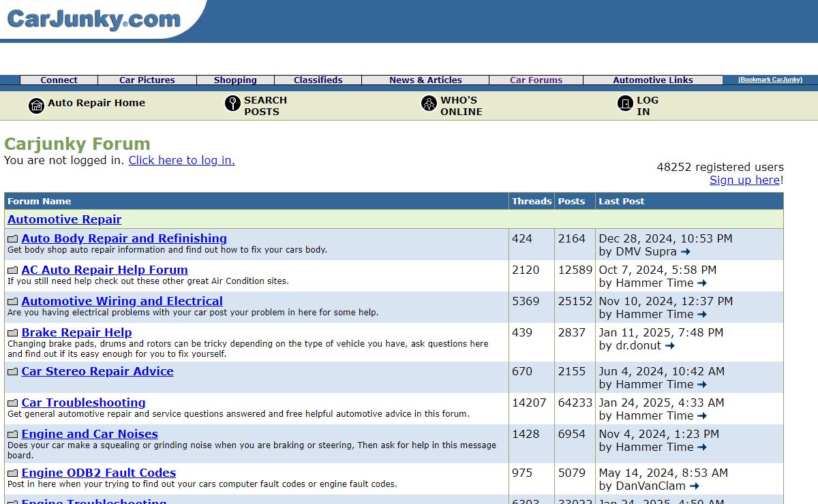818x504 pixels.
Task: Click the 'Sign up here' link
Action: pyautogui.click(x=745, y=180)
